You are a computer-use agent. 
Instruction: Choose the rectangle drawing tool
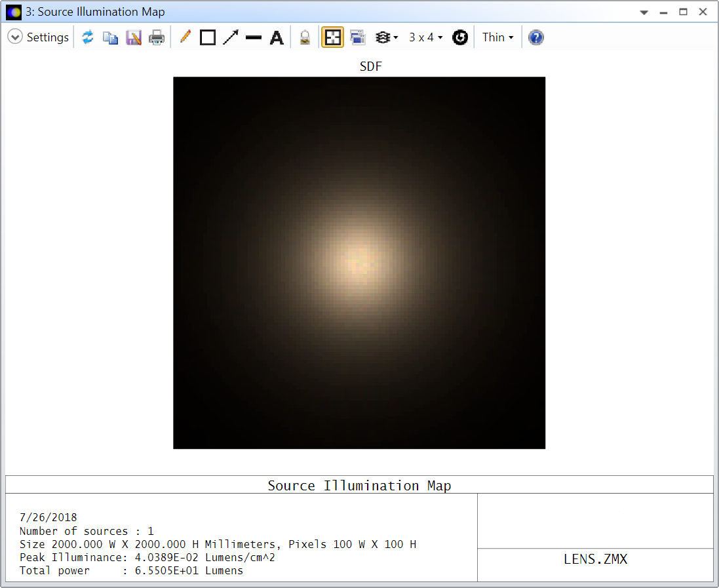(208, 37)
